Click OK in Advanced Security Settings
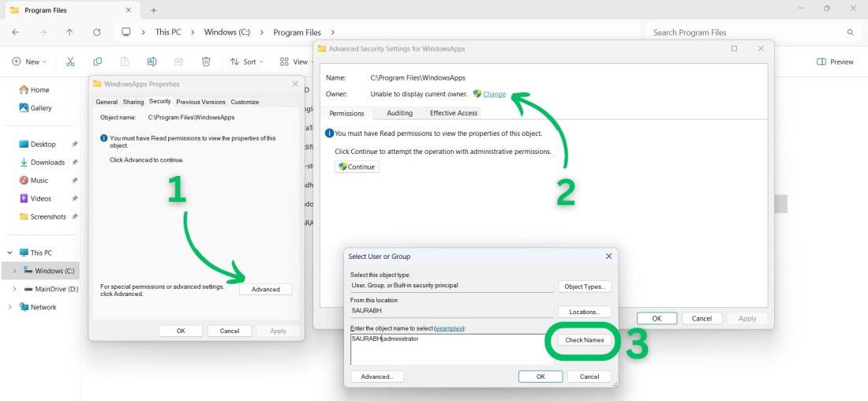Viewport: 868px width, 401px height. 657,318
